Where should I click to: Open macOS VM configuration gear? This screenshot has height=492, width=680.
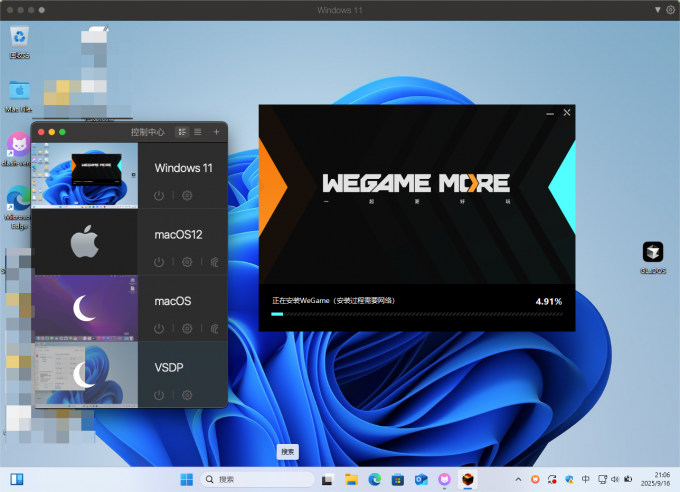pyautogui.click(x=187, y=329)
